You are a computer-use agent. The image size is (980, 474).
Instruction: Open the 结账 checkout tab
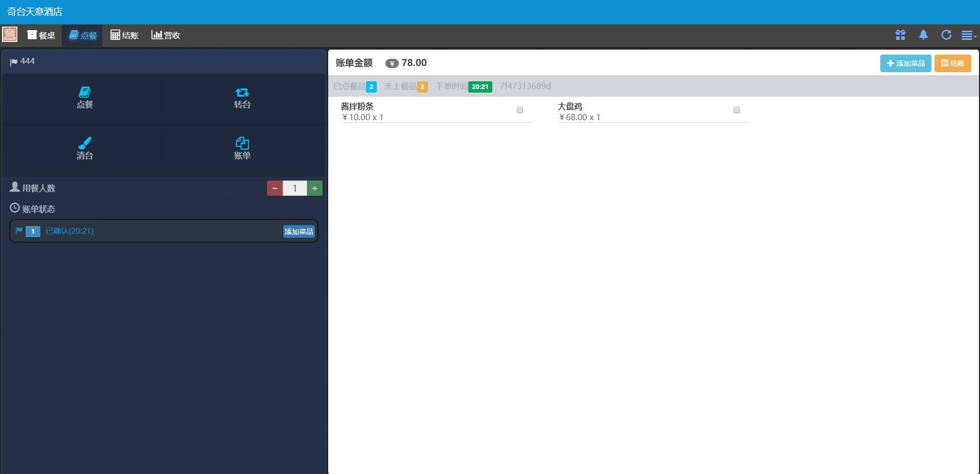coord(125,35)
